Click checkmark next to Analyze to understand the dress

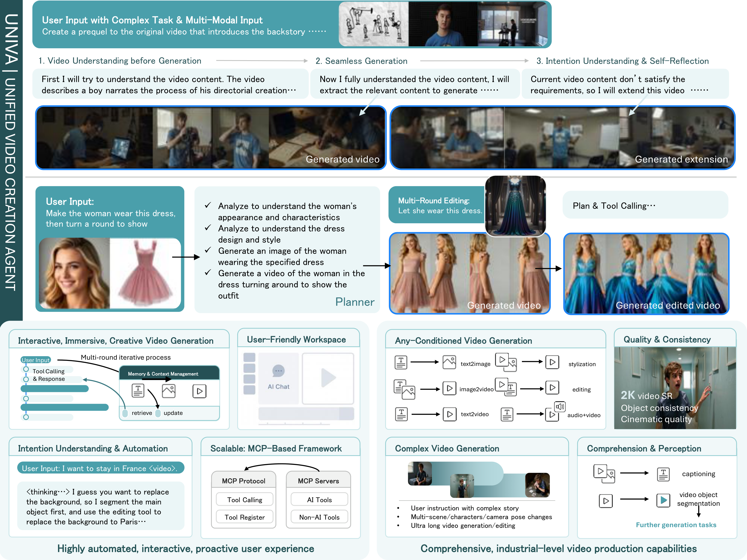pyautogui.click(x=208, y=228)
